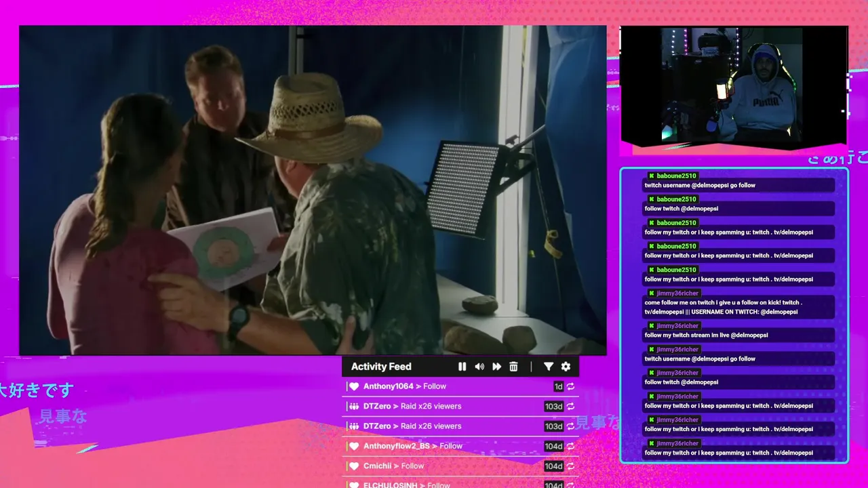The height and width of the screenshot is (488, 868).
Task: Replay the Cmichii follow alert
Action: coord(571,466)
